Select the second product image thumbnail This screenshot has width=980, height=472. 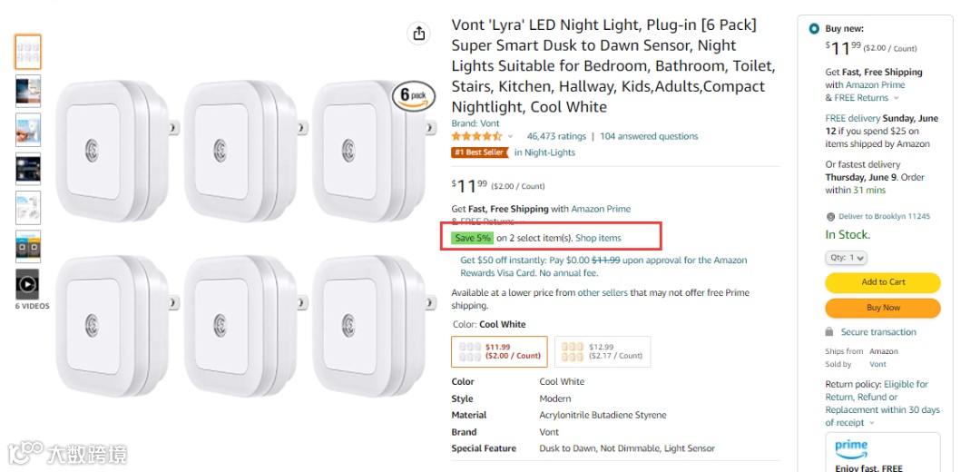(x=27, y=91)
